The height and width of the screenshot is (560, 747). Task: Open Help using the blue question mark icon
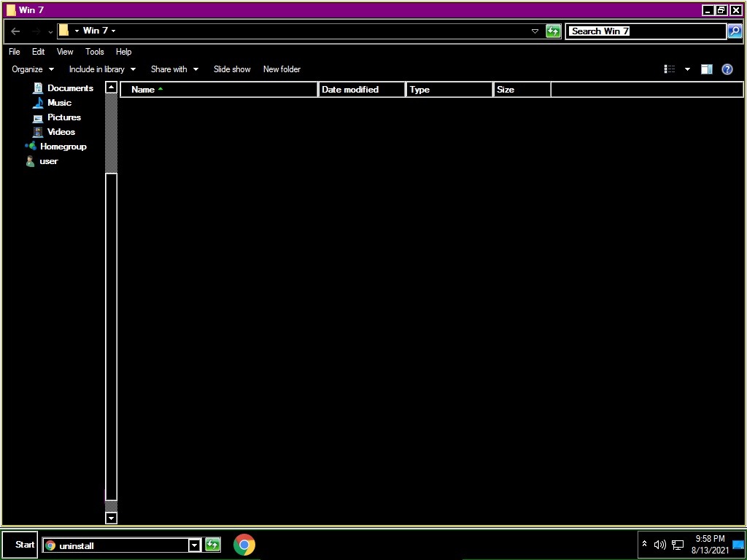coord(727,69)
